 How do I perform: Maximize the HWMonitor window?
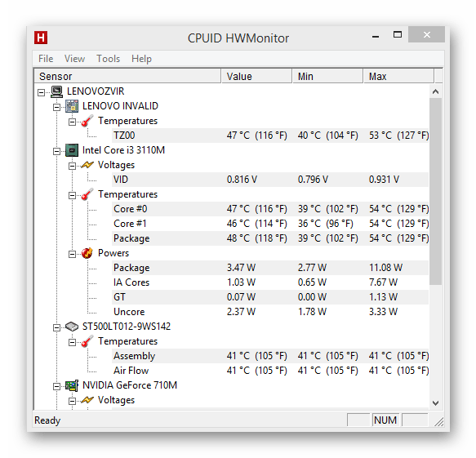click(x=398, y=35)
